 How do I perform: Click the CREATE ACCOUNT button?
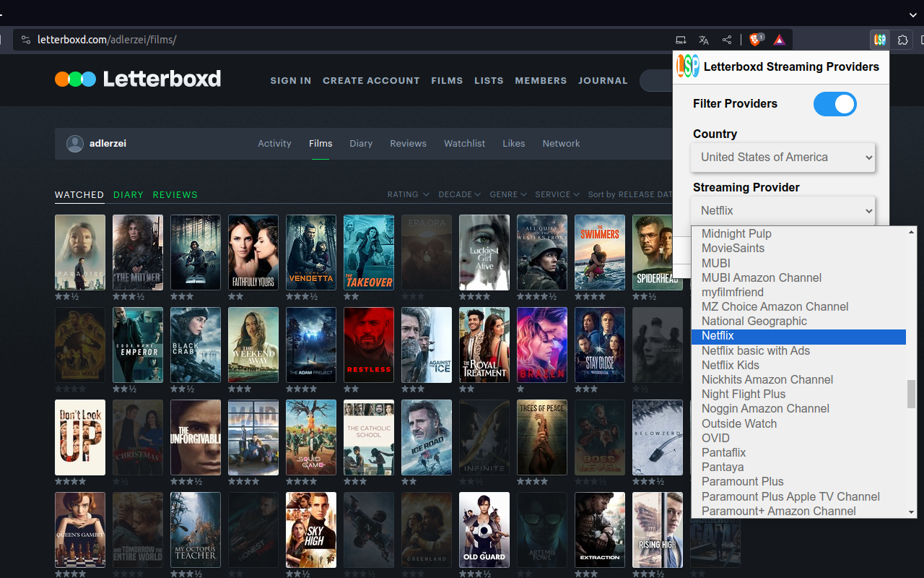(371, 80)
